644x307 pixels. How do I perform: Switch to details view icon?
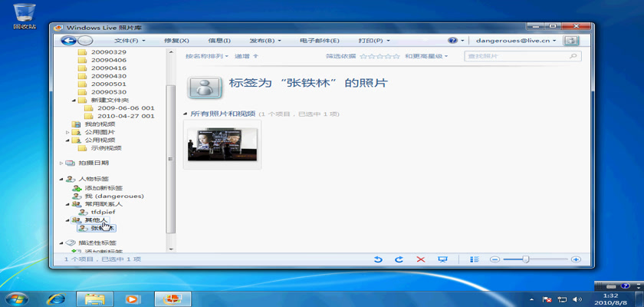click(475, 260)
